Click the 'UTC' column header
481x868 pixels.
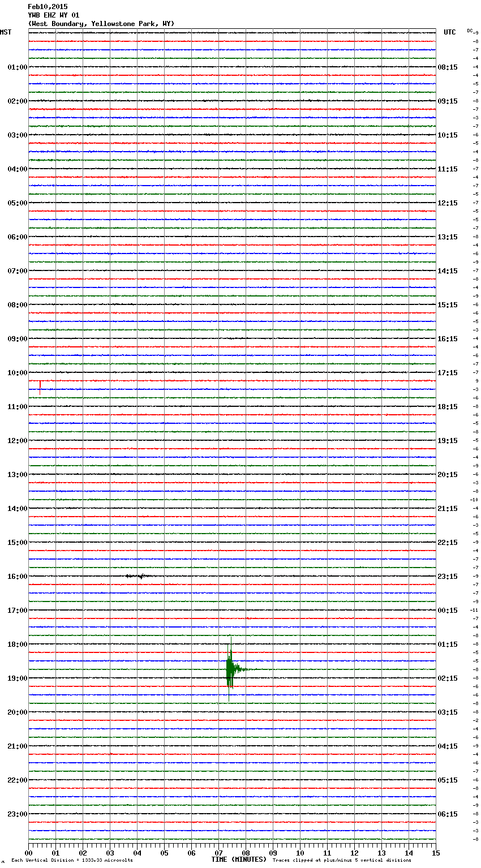(x=450, y=32)
